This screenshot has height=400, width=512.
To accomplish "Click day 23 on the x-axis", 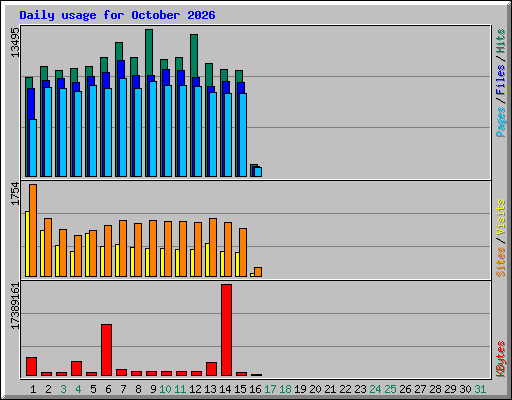I will (x=360, y=389).
